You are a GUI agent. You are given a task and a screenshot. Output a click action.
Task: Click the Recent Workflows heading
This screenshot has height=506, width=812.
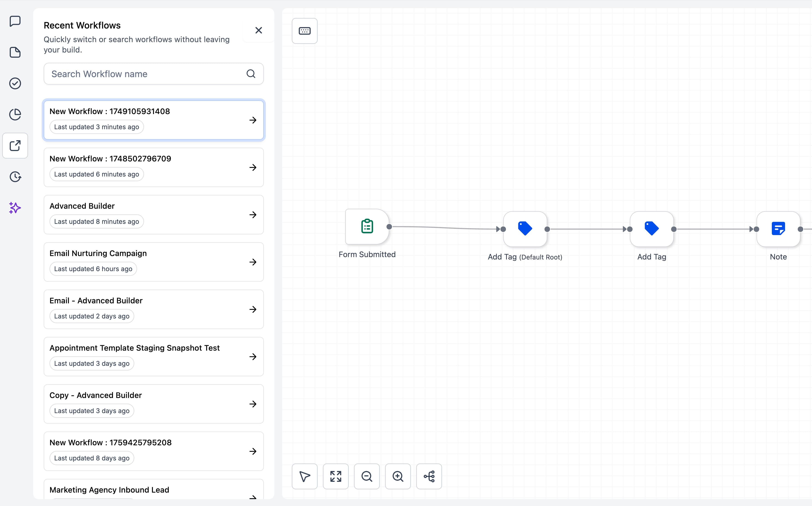(82, 25)
